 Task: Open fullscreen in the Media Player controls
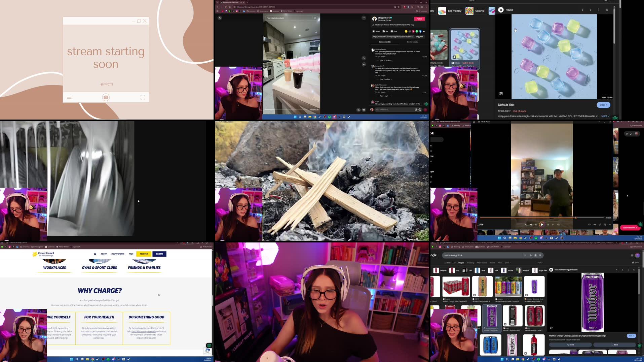tap(600, 225)
